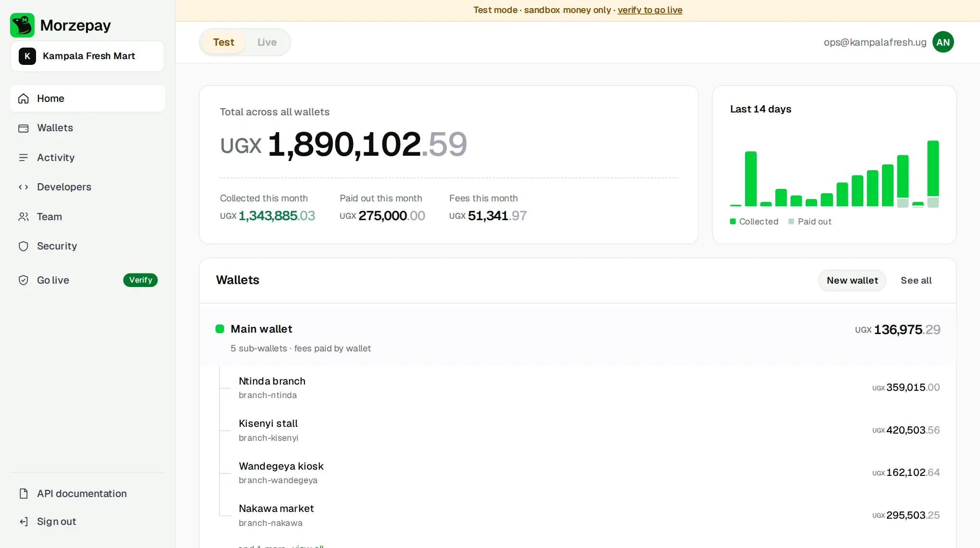Click the Sign out arrow icon
This screenshot has height=548, width=980.
click(x=24, y=522)
